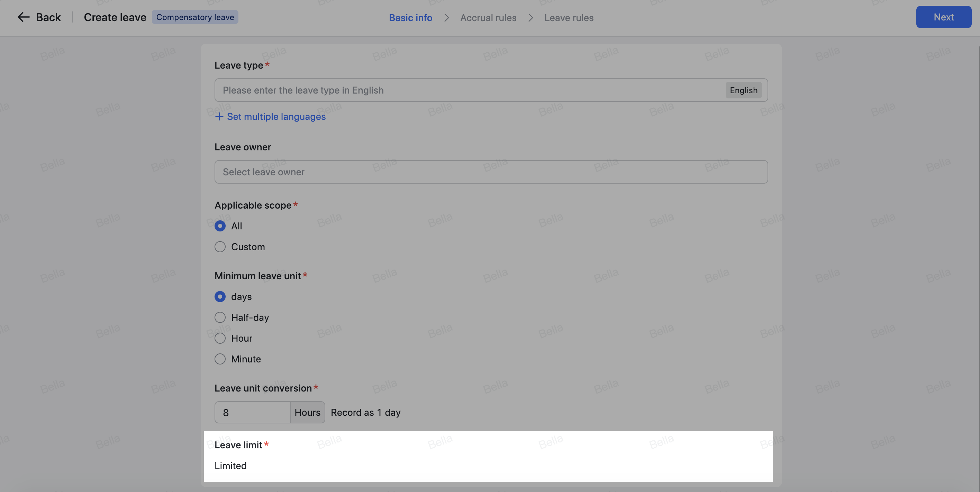
Task: Click the plus icon beside Set multiple languages
Action: (x=219, y=116)
